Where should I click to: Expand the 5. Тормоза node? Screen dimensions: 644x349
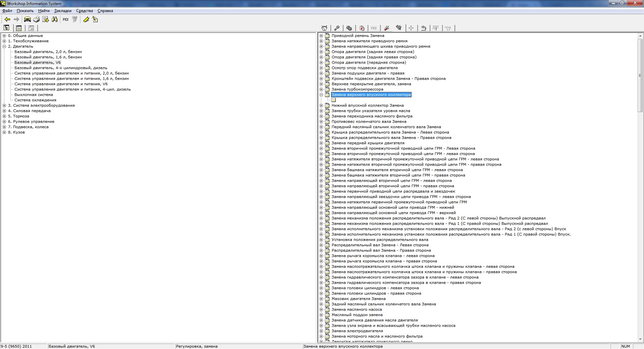[4, 116]
